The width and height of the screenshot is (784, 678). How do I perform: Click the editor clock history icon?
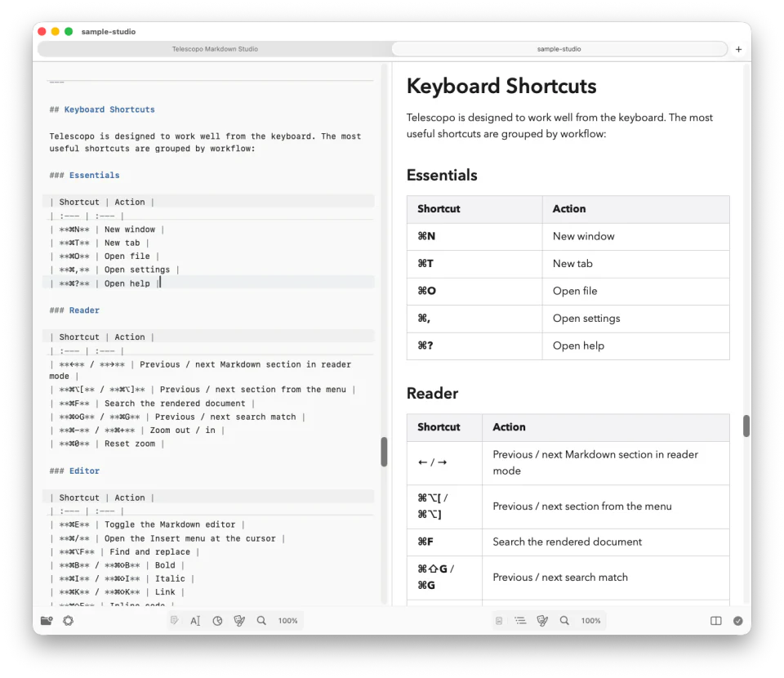click(x=217, y=621)
